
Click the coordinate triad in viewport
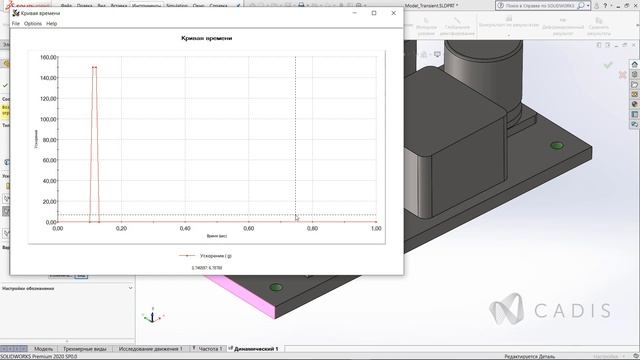[x=153, y=316]
